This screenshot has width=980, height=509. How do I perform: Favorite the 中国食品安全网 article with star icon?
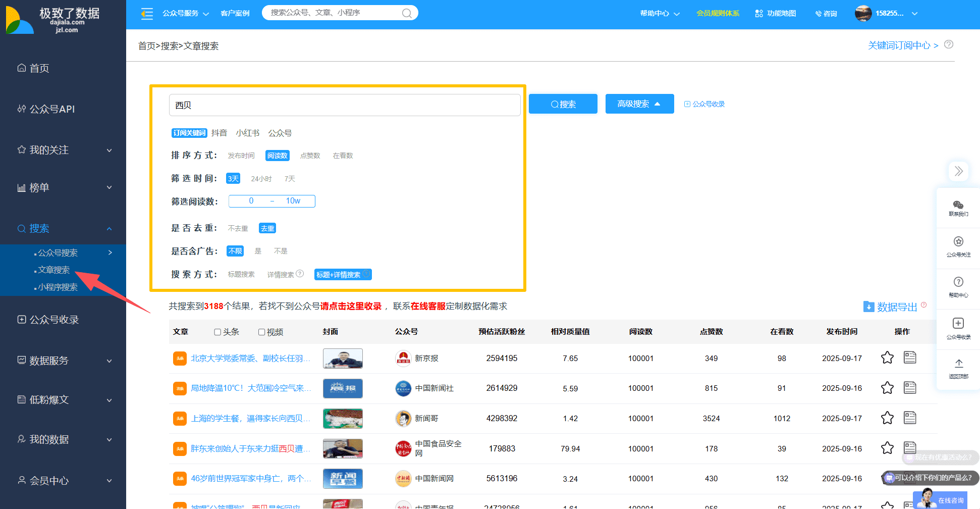point(887,448)
